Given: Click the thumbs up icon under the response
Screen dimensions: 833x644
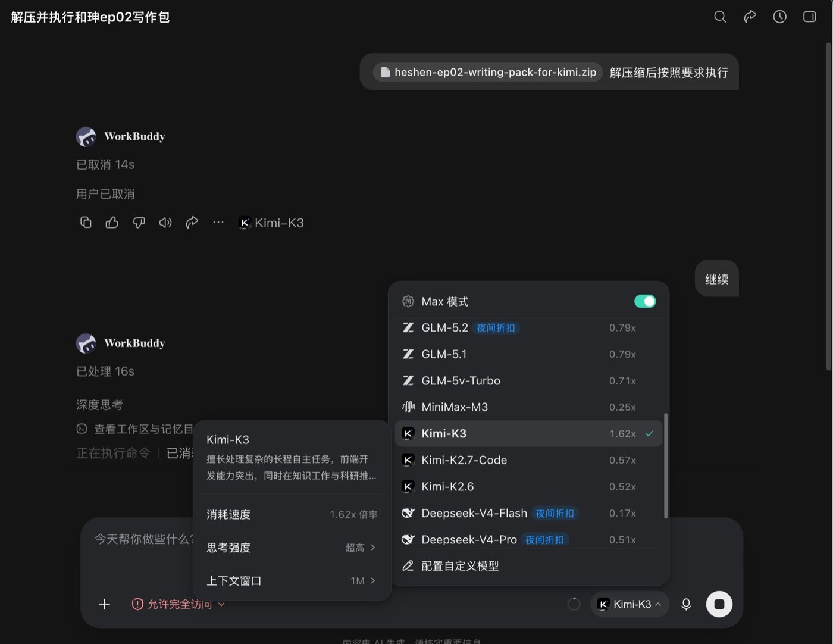Looking at the screenshot, I should pos(112,223).
